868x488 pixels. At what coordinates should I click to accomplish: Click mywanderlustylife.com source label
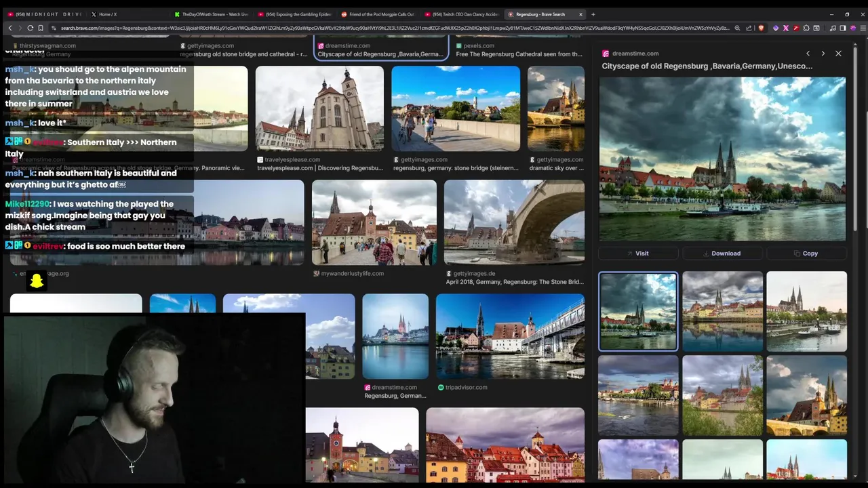tap(353, 274)
